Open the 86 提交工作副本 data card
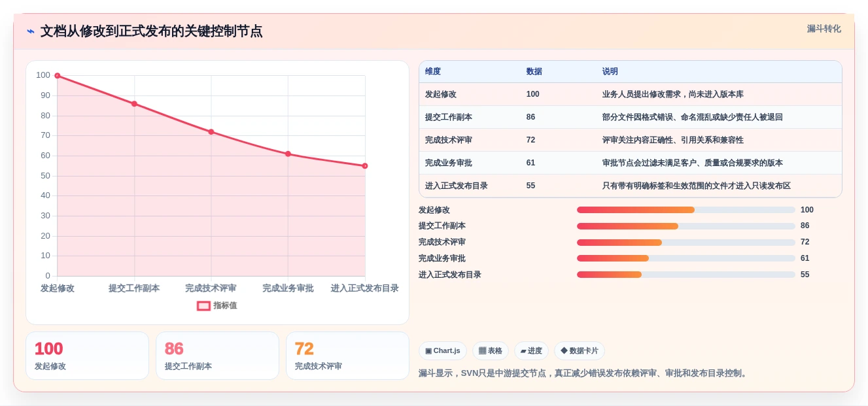868x406 pixels. (217, 356)
